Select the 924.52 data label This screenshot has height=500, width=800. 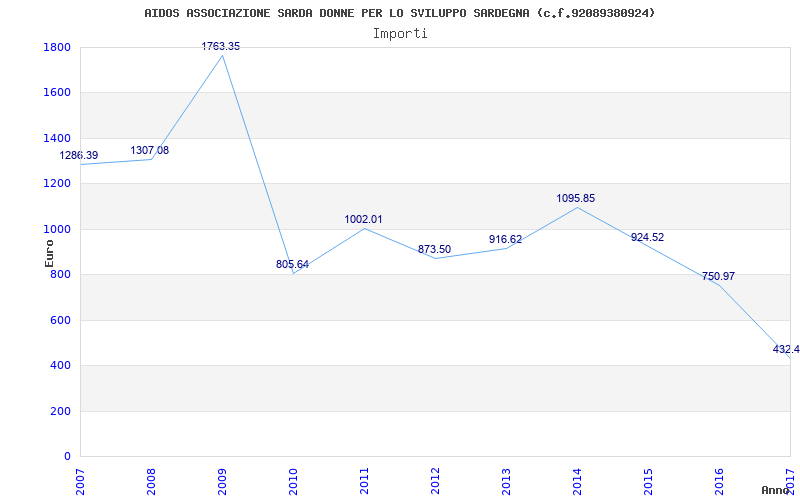tap(647, 237)
